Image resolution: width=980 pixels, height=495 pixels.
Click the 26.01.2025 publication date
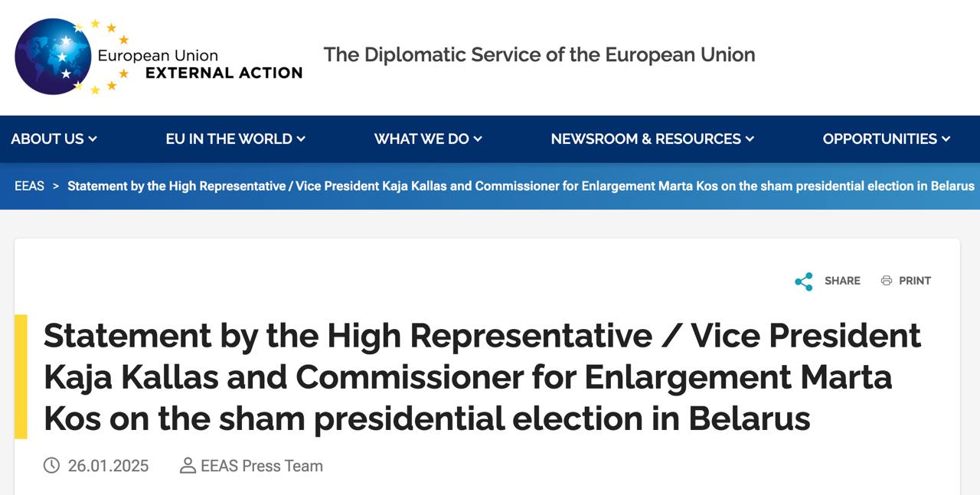(x=108, y=466)
